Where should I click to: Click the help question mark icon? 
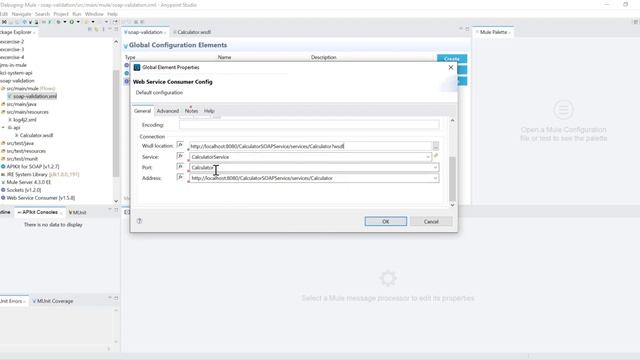(139, 221)
